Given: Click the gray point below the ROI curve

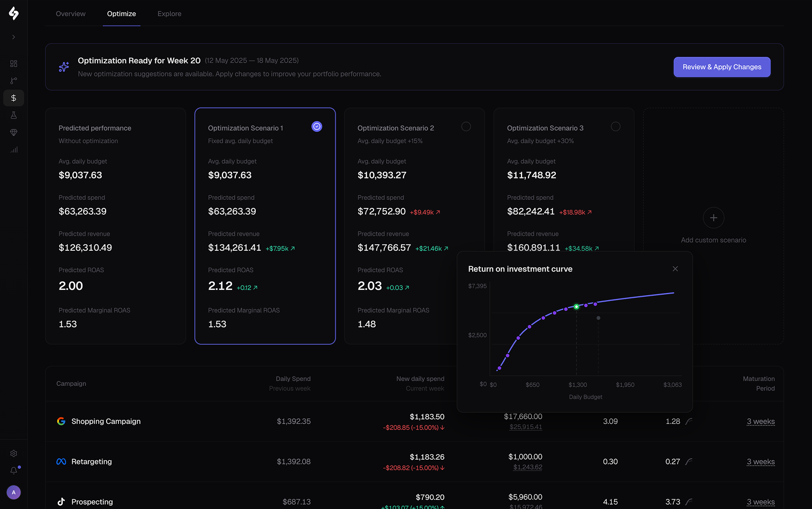Looking at the screenshot, I should tap(598, 318).
